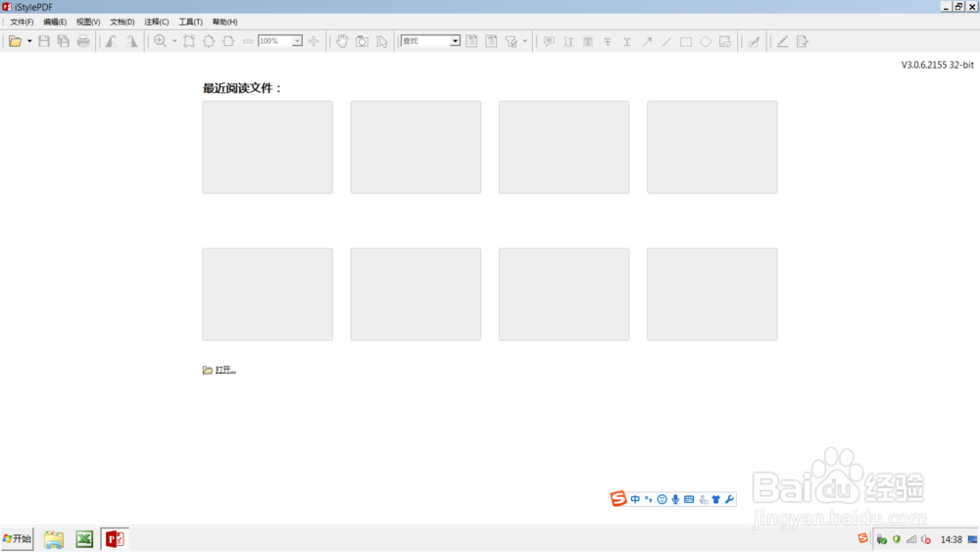
Task: Toggle the IME punctuation mode
Action: tap(648, 499)
